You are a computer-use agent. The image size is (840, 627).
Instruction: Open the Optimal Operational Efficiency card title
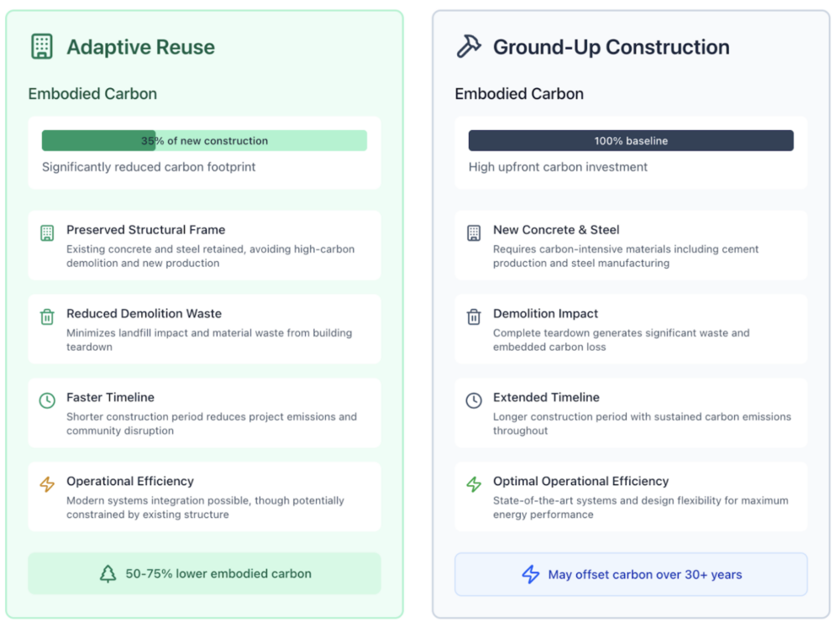[x=580, y=481]
